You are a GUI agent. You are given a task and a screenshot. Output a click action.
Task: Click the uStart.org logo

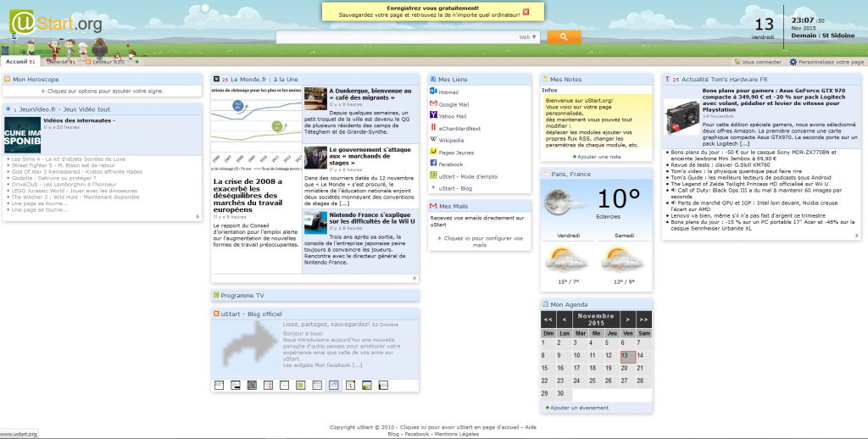click(55, 24)
